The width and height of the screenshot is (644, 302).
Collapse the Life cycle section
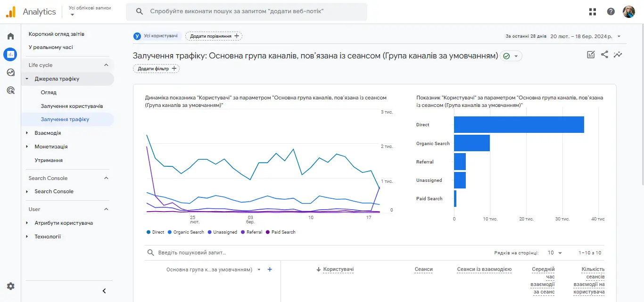point(107,65)
